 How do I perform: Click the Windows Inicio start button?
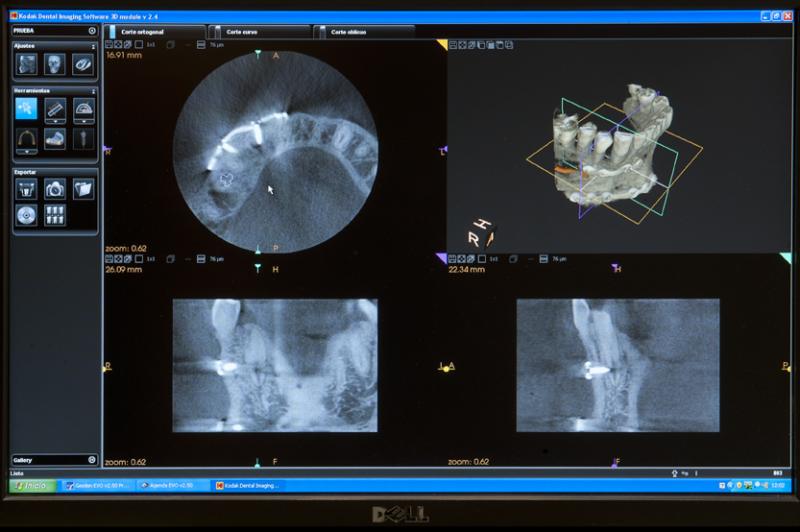pyautogui.click(x=32, y=485)
